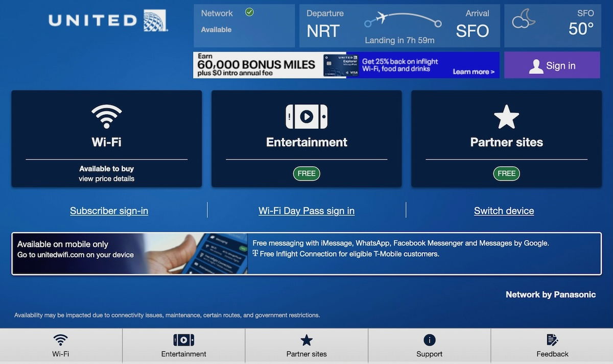Viewport: 613px width, 364px height.
Task: Open the Wi-Fi card heading
Action: click(107, 142)
